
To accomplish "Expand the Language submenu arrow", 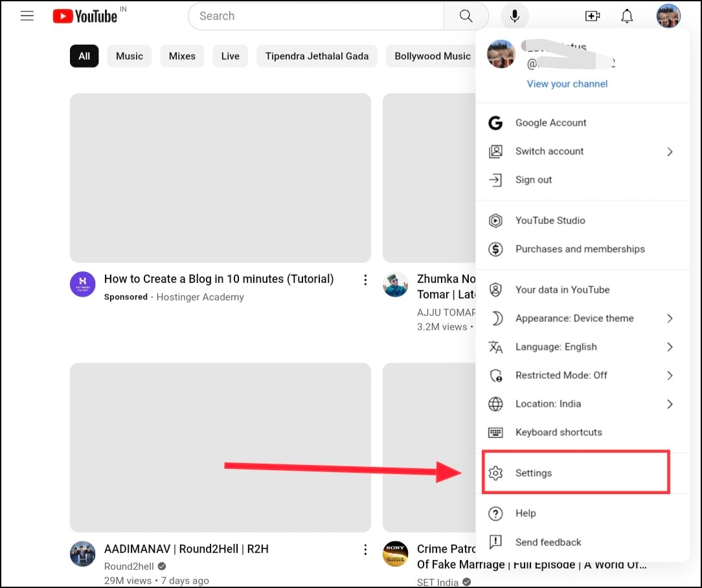I will click(x=670, y=347).
